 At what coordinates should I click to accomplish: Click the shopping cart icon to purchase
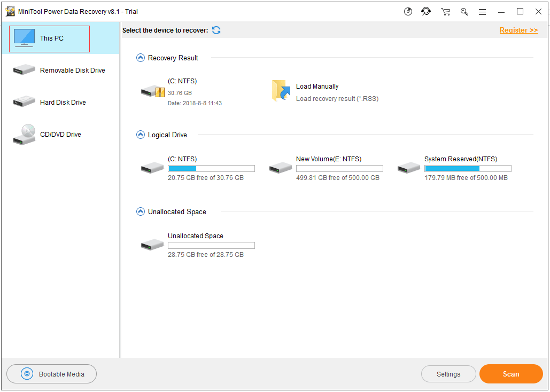tap(445, 11)
